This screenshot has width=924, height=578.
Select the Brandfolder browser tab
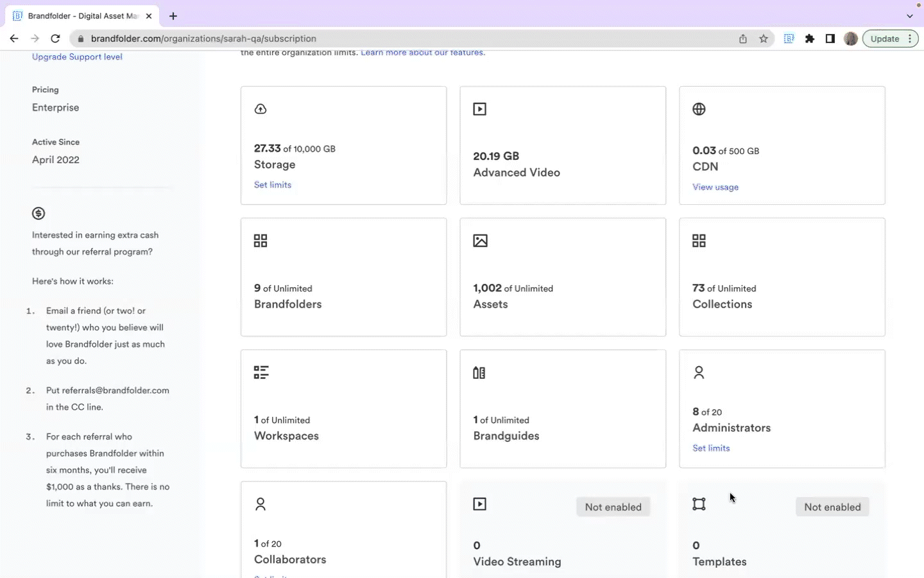pos(77,16)
